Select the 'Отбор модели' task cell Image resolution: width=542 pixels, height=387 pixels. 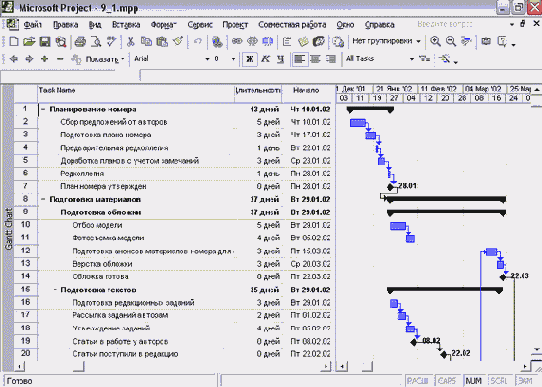(x=136, y=225)
